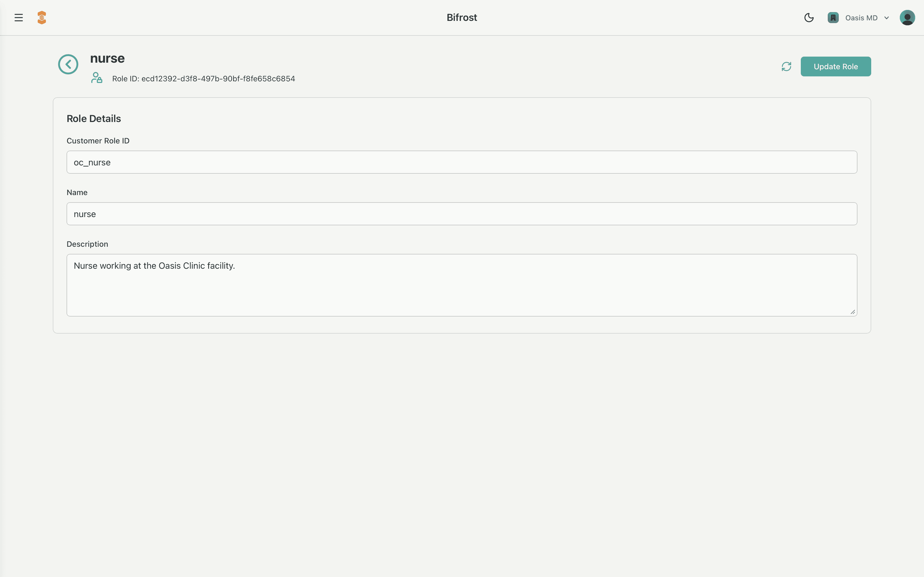Toggle dark mode with the moon icon
This screenshot has height=577, width=924.
click(809, 18)
